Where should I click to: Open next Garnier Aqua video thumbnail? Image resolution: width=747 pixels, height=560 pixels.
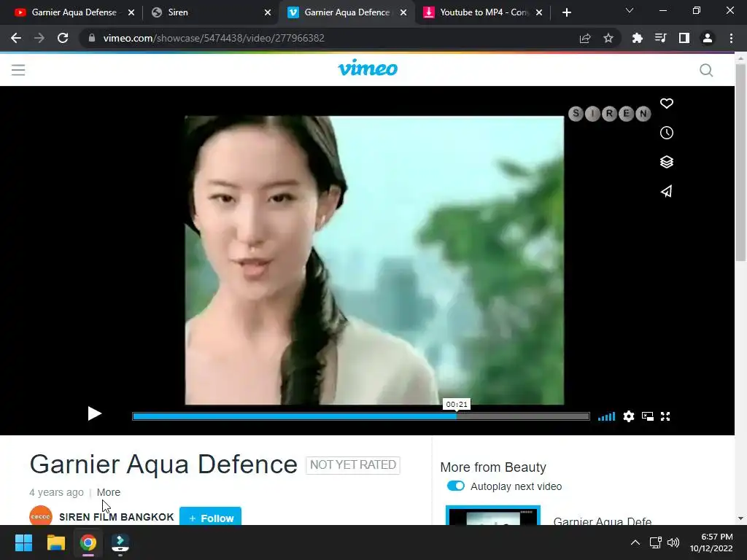tap(493, 516)
